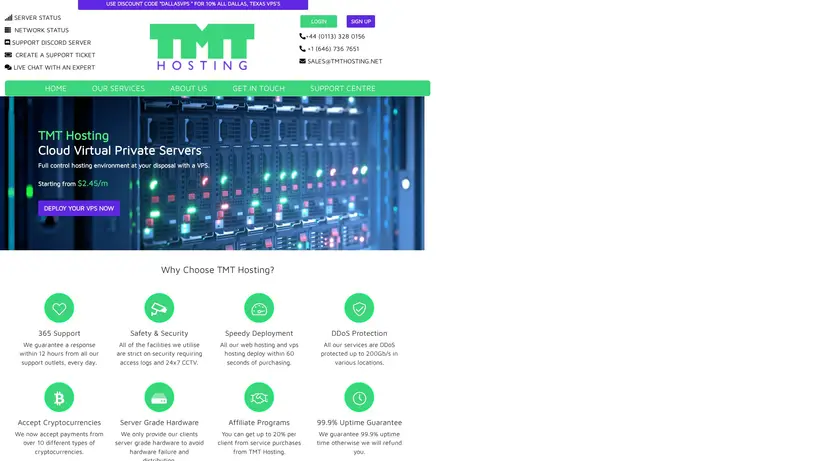Open the About Us menu

click(188, 88)
